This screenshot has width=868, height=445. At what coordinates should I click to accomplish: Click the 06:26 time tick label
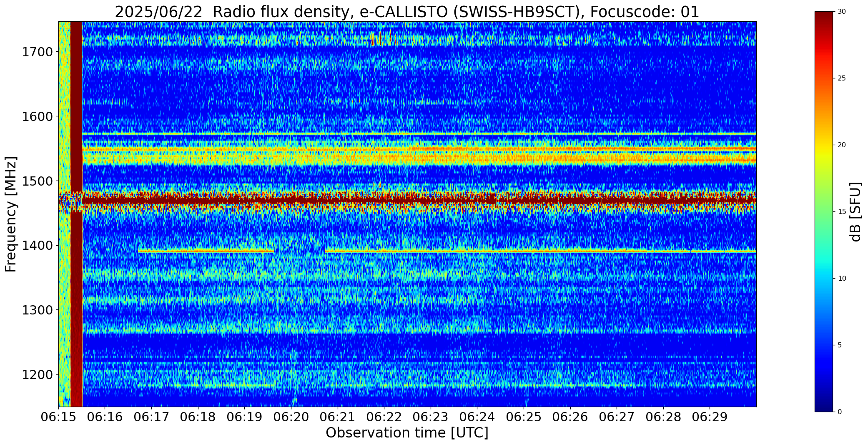(570, 417)
